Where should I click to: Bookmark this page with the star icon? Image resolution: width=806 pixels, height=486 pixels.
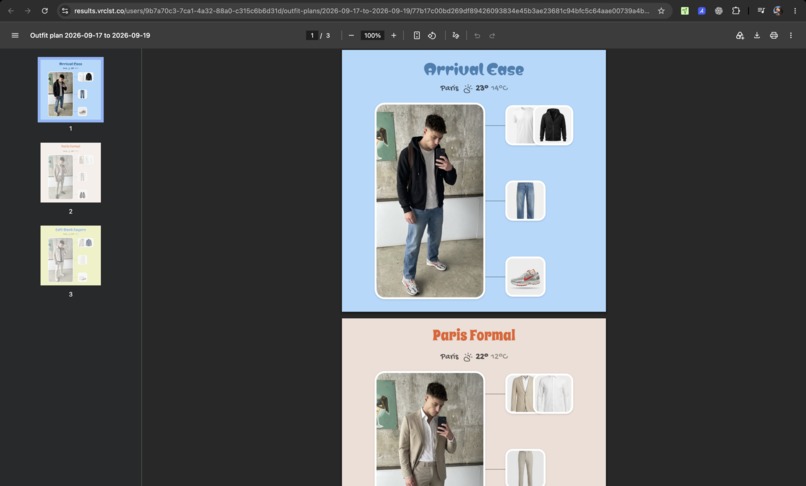[x=661, y=11]
